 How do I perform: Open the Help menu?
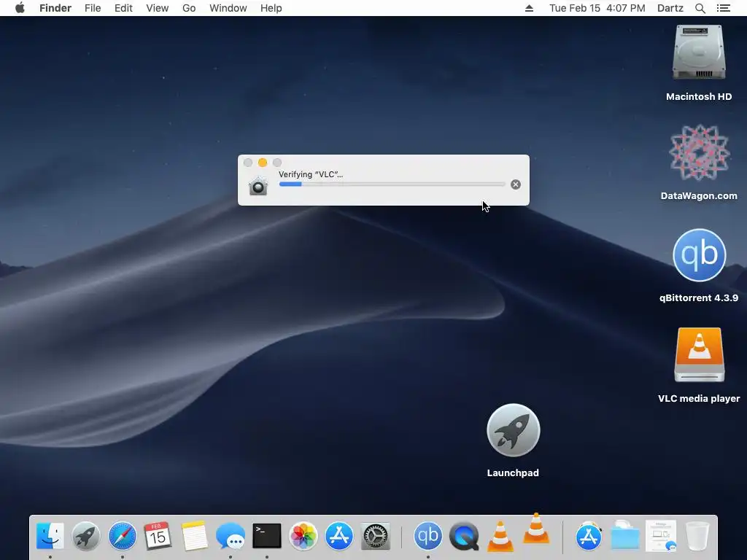(x=271, y=8)
